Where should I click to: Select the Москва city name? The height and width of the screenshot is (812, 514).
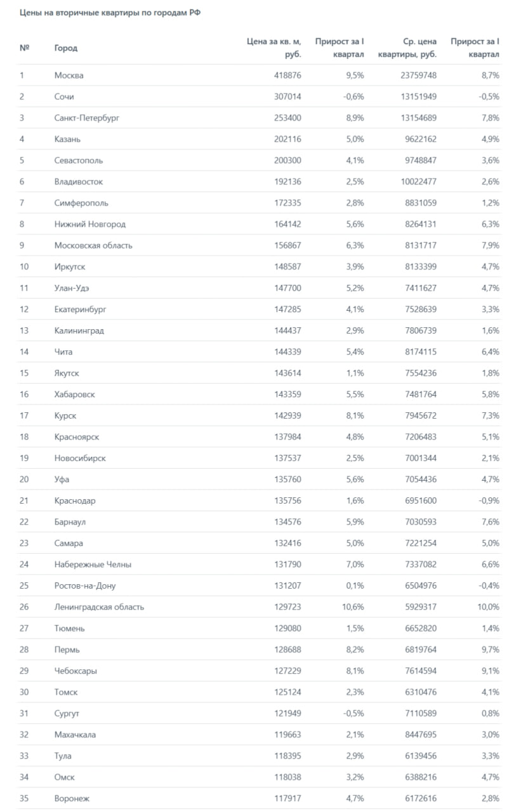[69, 75]
